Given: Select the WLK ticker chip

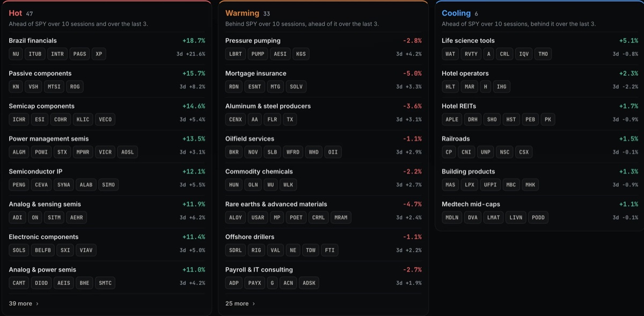Looking at the screenshot, I should (288, 185).
